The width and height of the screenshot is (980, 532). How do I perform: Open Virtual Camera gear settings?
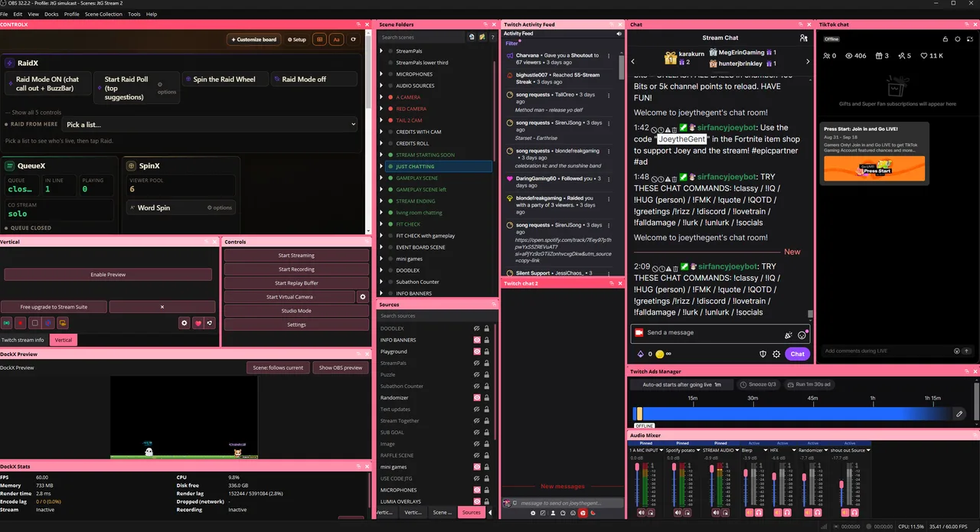(x=363, y=296)
